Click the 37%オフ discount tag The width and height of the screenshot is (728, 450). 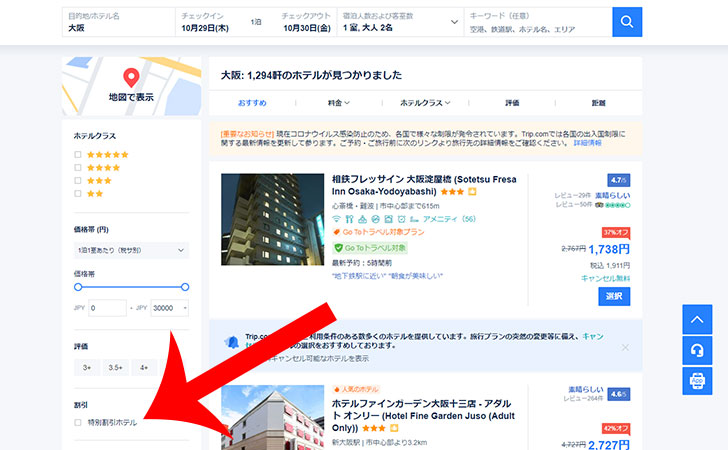coord(616,232)
